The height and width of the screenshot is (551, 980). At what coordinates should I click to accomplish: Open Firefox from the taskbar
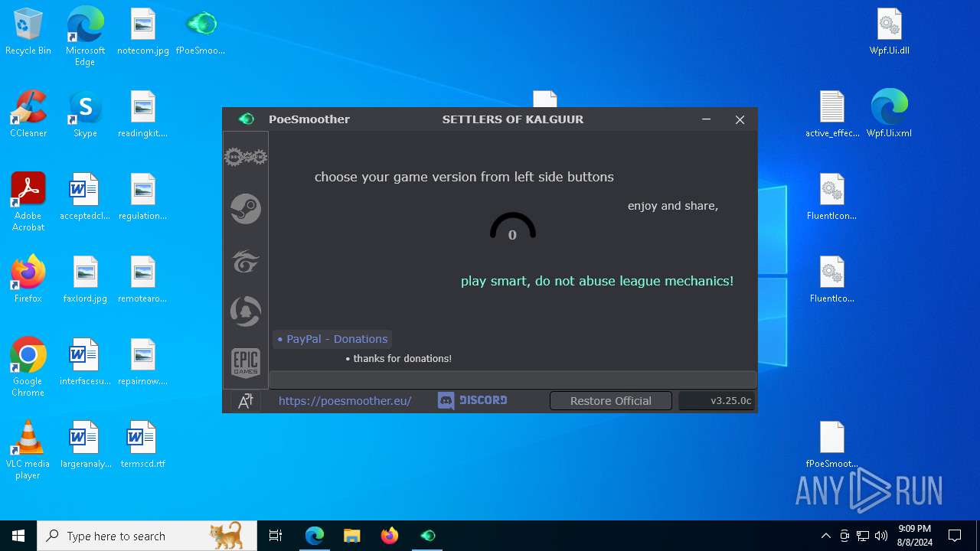[390, 536]
